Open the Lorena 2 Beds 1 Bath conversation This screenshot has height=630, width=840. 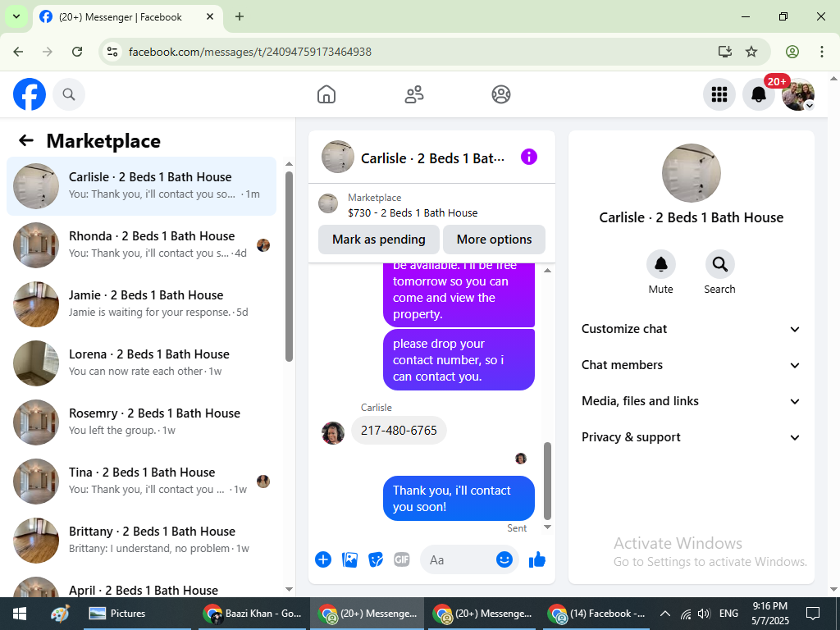[x=141, y=363]
